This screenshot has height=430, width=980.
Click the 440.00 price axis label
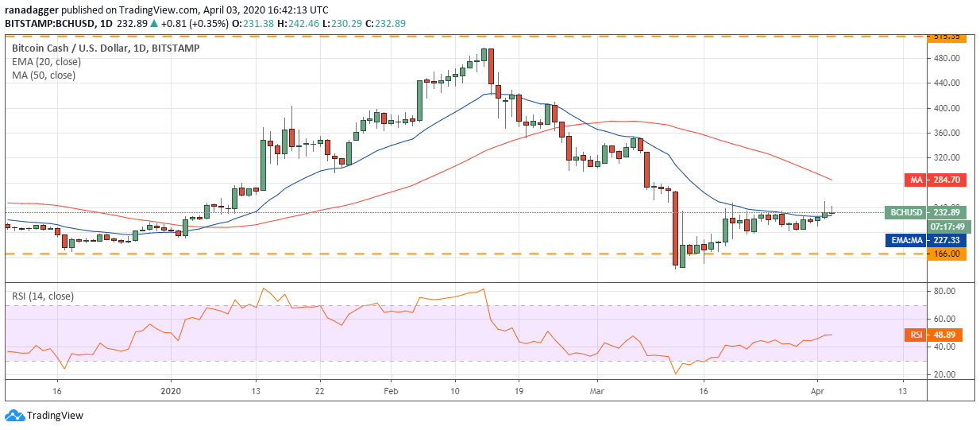947,83
